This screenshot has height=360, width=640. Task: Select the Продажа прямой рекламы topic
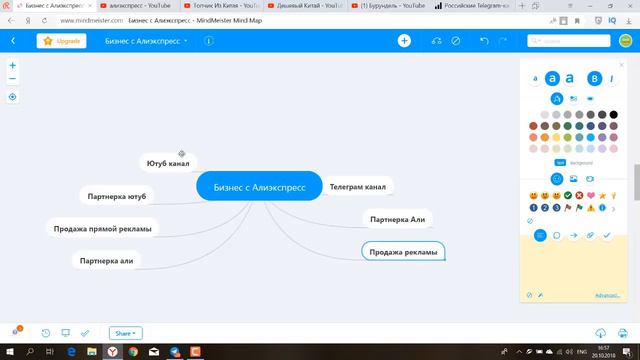(102, 229)
